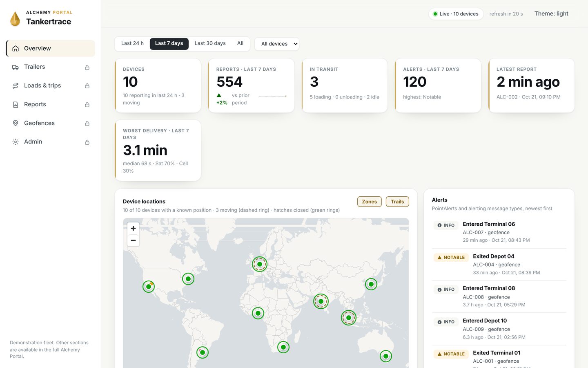Click the lock icon beside Loads & trips
588x368 pixels.
[x=87, y=86]
